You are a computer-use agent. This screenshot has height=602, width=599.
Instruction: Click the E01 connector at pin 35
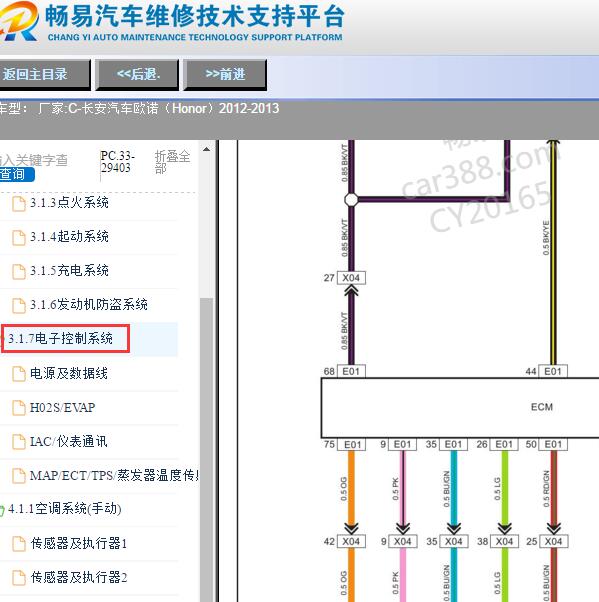pyautogui.click(x=453, y=445)
